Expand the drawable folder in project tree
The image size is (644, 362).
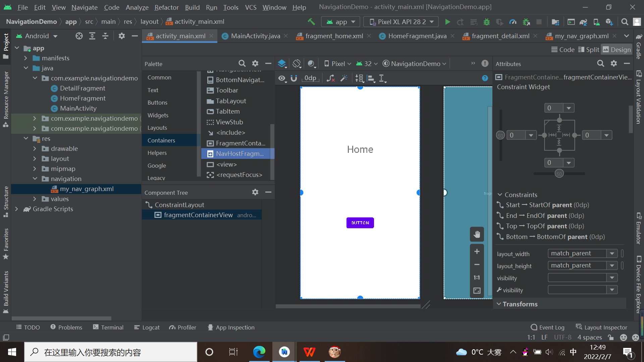(x=35, y=148)
